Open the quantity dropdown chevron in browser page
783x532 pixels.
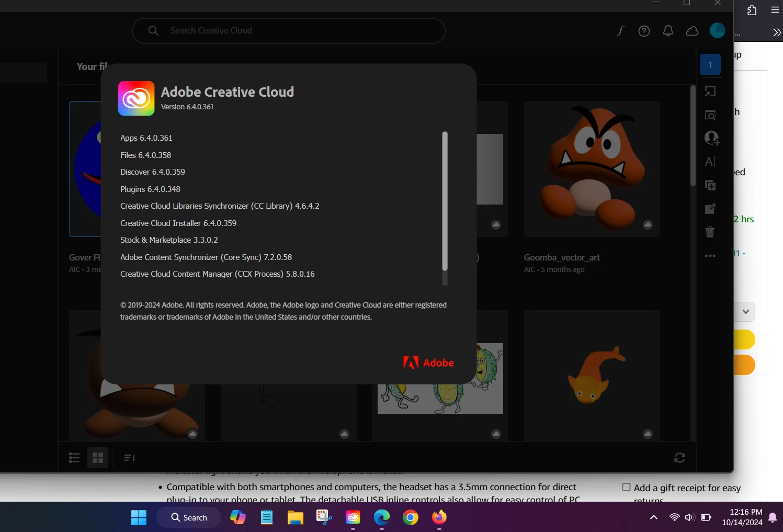click(745, 312)
